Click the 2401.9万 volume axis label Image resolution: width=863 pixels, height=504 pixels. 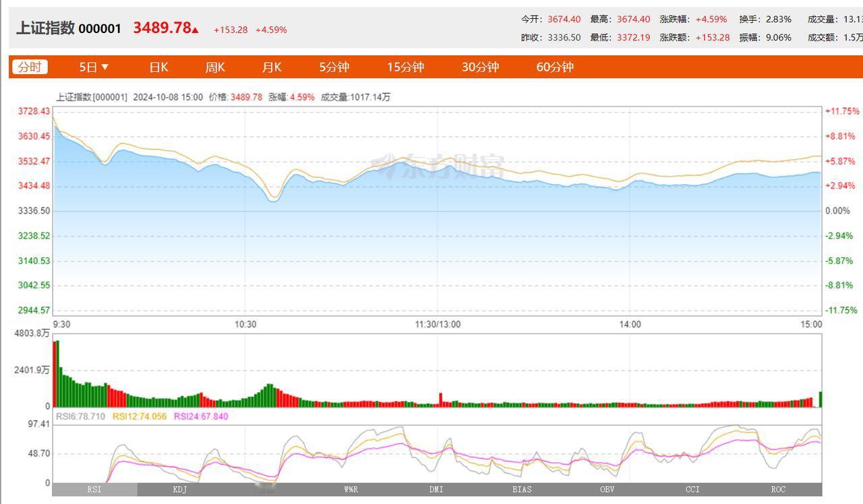[32, 370]
